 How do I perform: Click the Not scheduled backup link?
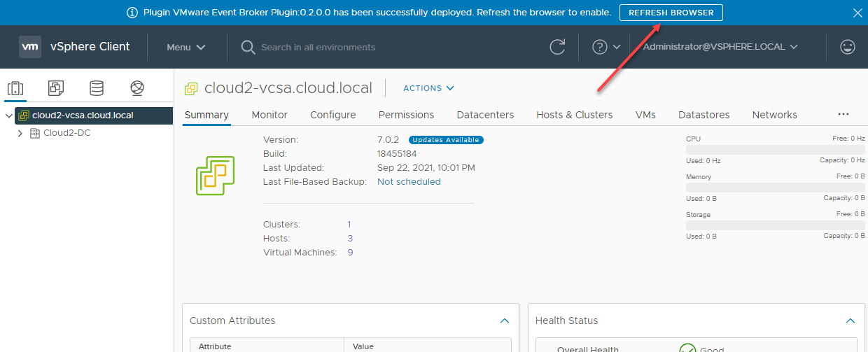(x=409, y=181)
